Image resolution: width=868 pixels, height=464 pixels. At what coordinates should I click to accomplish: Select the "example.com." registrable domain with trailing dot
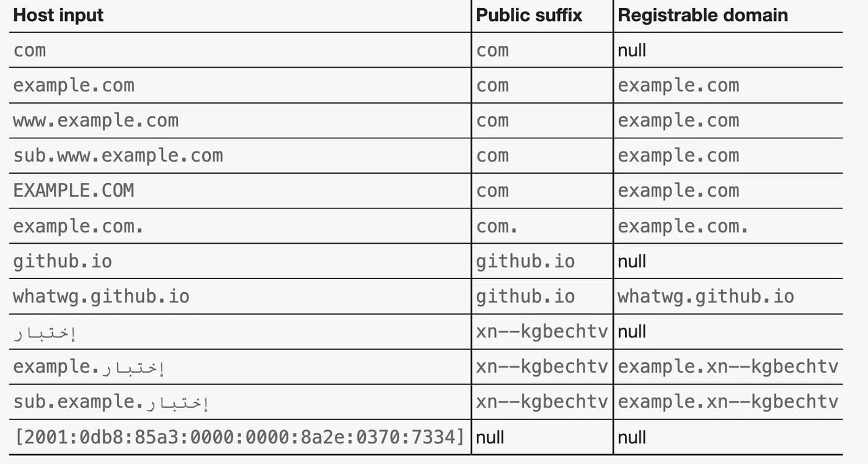[x=683, y=226]
